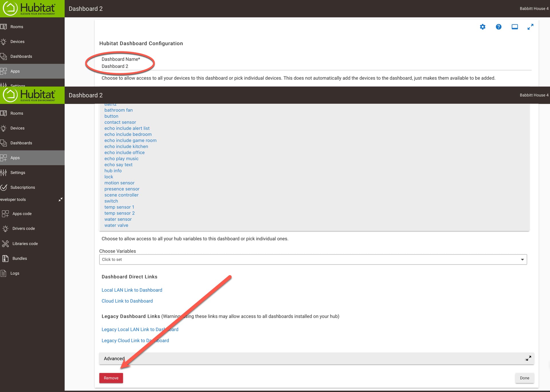550x392 pixels.
Task: Select the water valve device link
Action: [116, 225]
